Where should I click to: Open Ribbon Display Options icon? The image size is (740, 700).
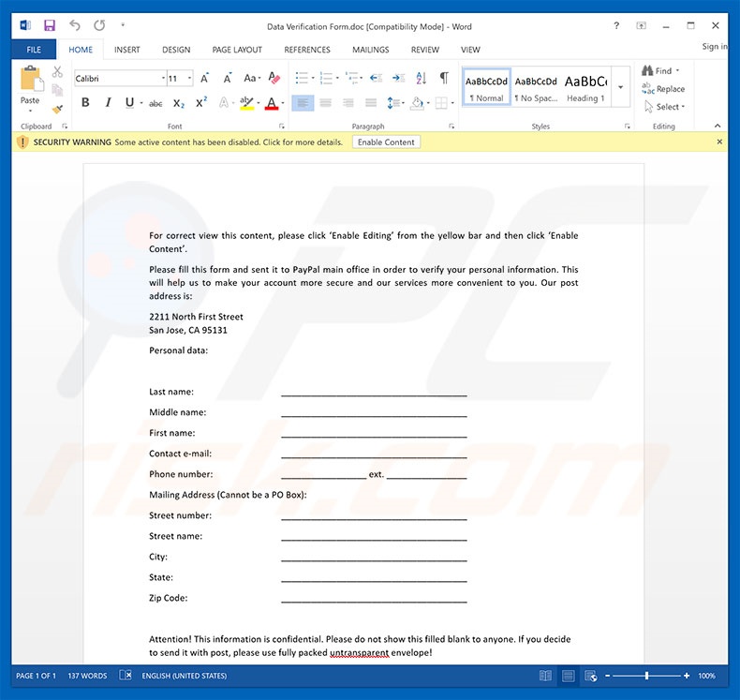(641, 25)
